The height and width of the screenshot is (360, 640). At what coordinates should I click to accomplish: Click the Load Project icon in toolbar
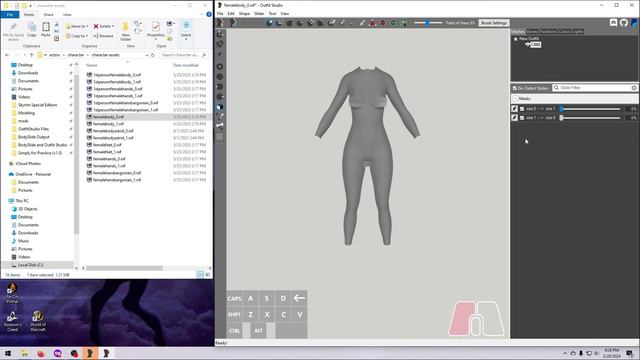(x=233, y=23)
